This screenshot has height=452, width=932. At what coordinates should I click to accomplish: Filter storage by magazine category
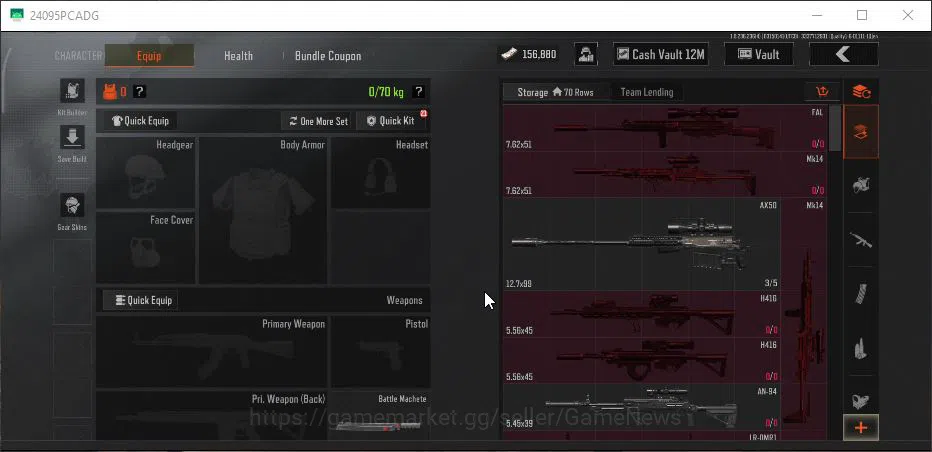[x=861, y=294]
